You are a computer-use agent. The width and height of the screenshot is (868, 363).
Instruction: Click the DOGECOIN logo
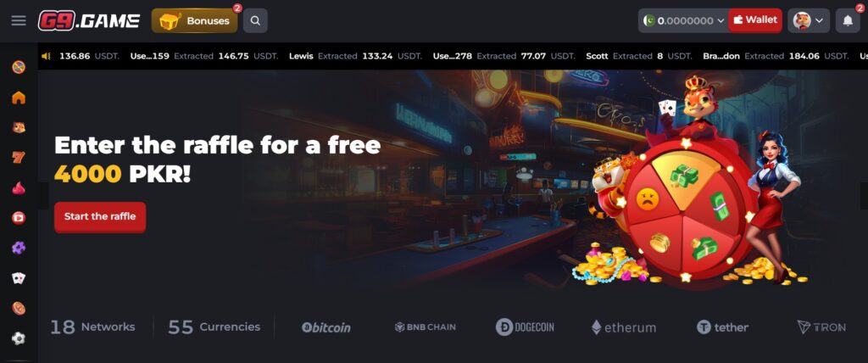pyautogui.click(x=525, y=327)
